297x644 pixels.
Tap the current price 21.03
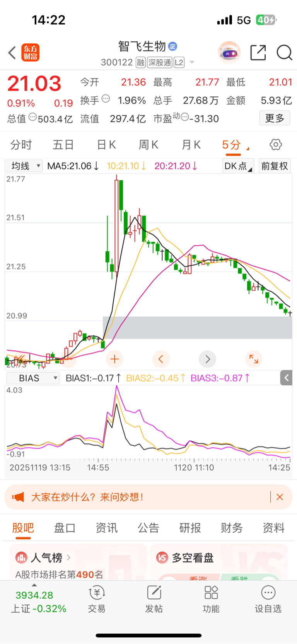click(x=34, y=84)
